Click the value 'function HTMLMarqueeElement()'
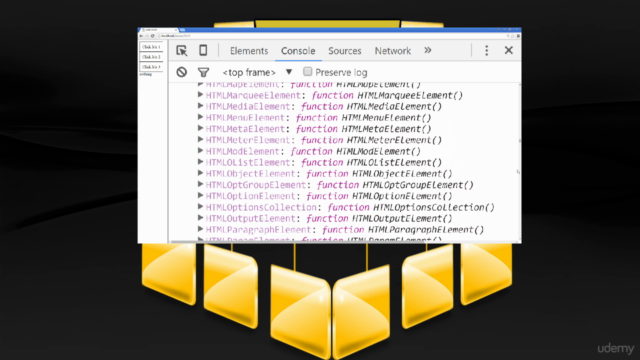The height and width of the screenshot is (360, 640). (x=387, y=96)
